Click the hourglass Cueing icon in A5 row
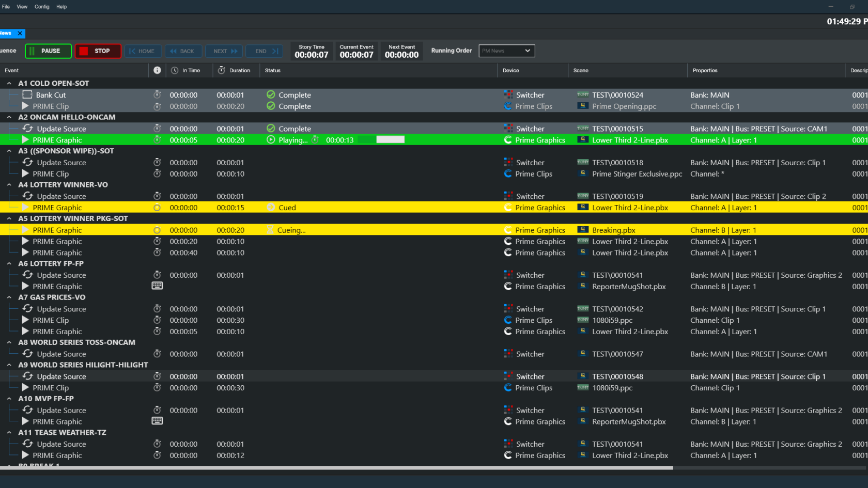This screenshot has height=488, width=868. pyautogui.click(x=270, y=230)
